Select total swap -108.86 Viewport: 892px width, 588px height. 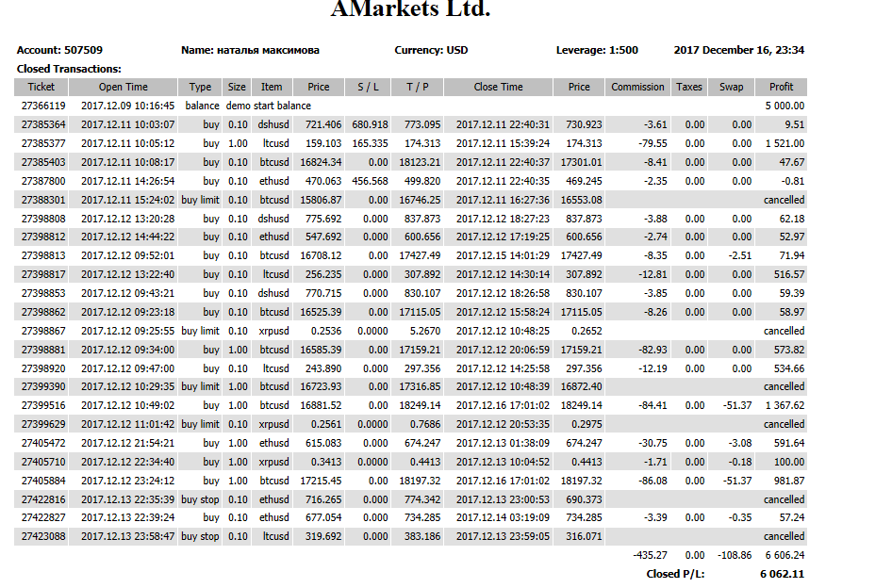735,555
